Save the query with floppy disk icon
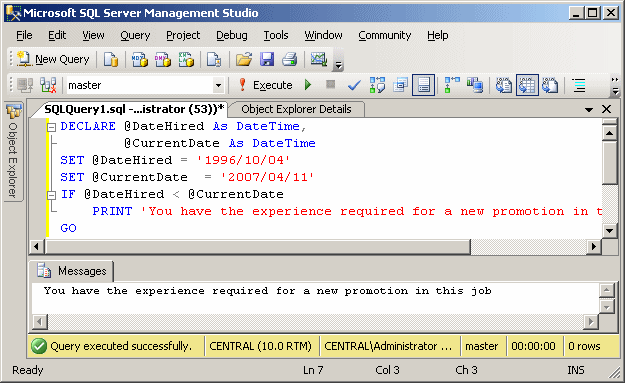This screenshot has width=625, height=383. (267, 59)
